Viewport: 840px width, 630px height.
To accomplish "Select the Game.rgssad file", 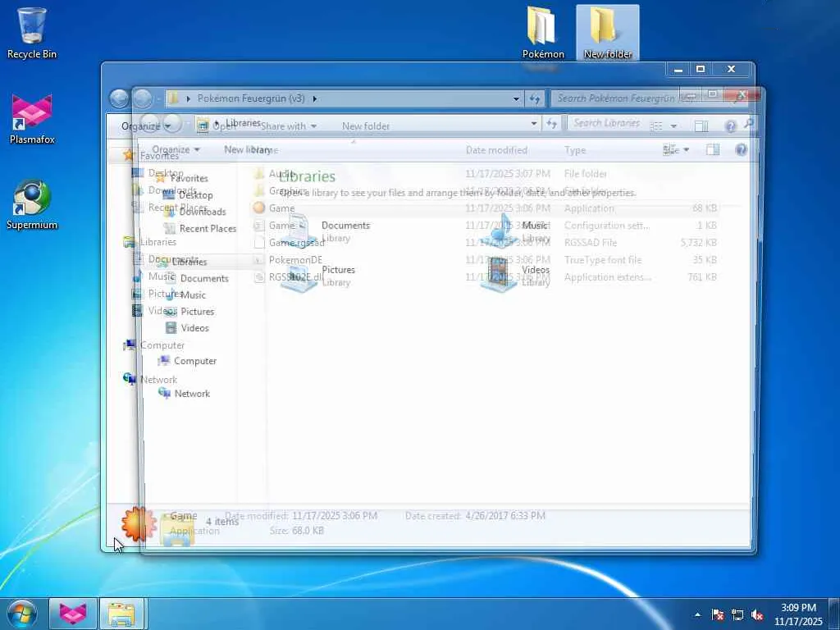I will tap(485, 243).
